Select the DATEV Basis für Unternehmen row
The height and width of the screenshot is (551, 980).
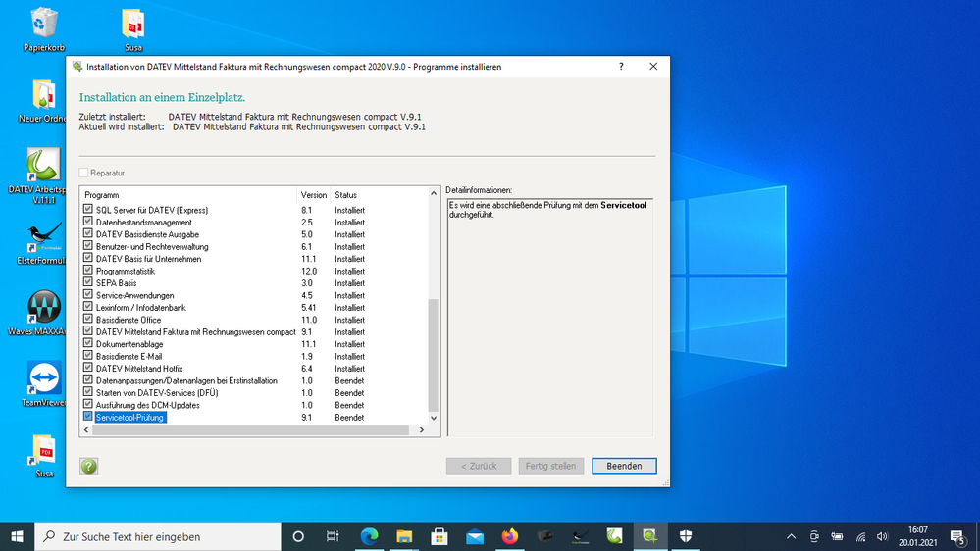coord(254,259)
